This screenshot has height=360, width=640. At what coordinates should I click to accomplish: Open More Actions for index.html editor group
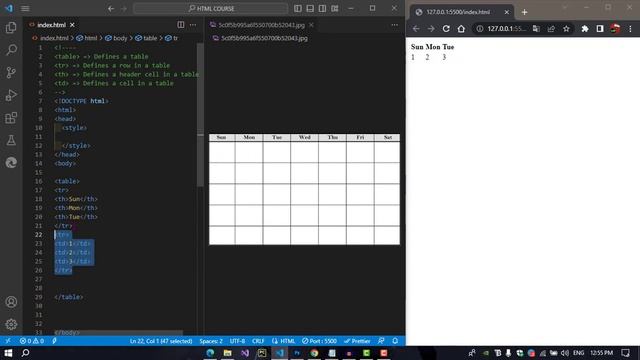coord(193,25)
